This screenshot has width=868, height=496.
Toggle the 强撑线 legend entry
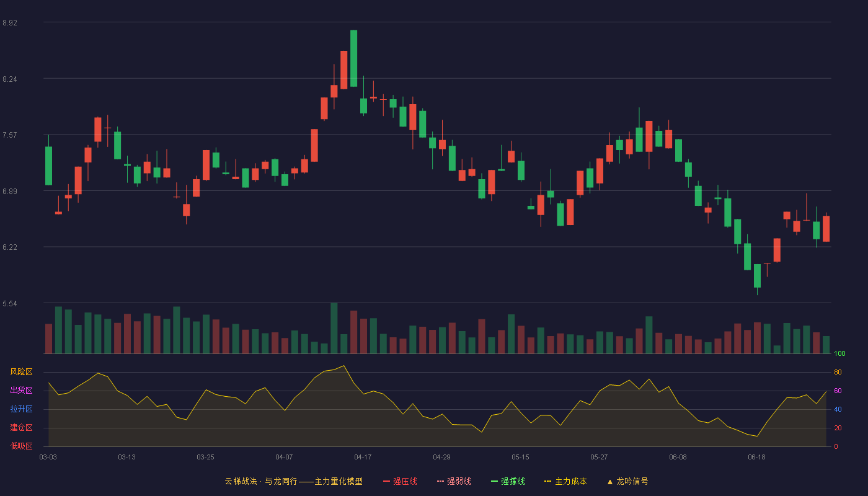point(508,481)
